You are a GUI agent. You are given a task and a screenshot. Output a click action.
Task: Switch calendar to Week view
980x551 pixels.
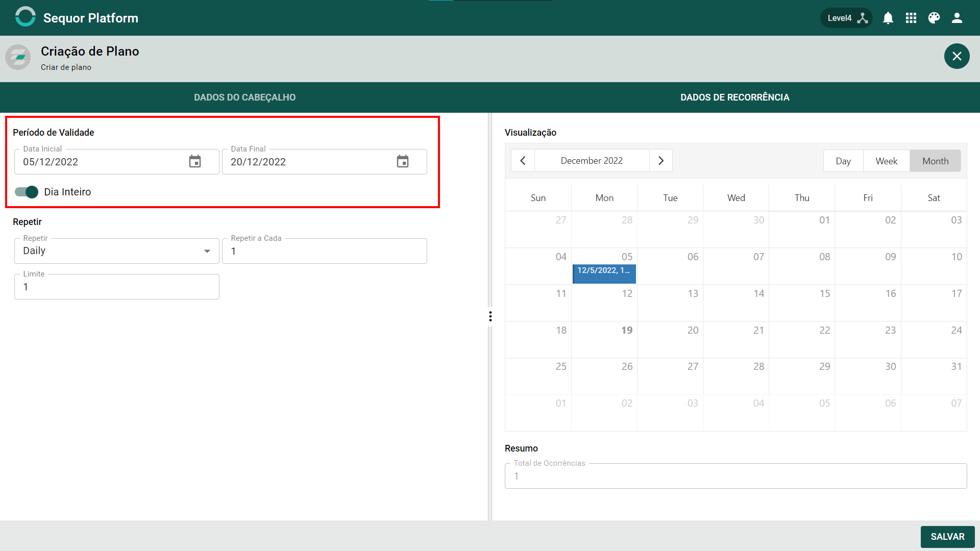887,161
